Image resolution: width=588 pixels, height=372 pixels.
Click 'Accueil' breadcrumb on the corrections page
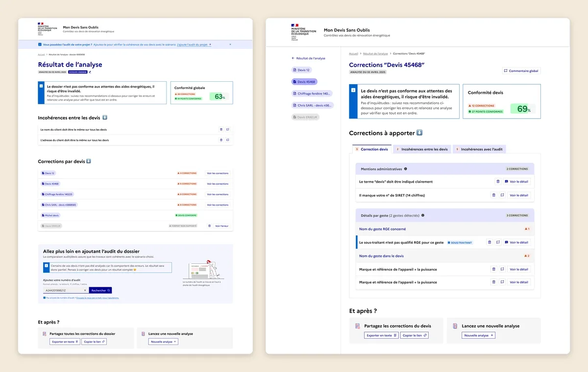(x=353, y=53)
